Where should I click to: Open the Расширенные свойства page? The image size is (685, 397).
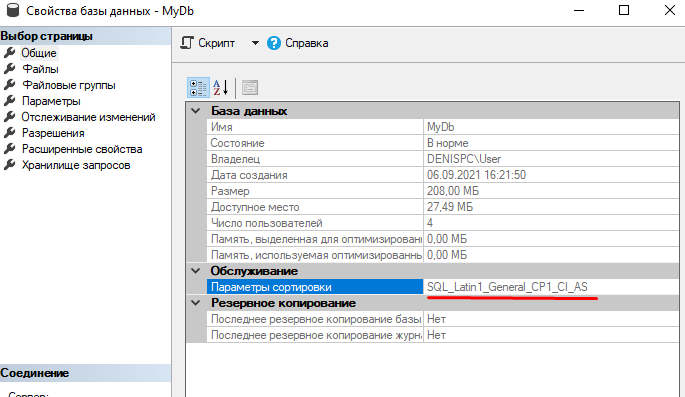coord(82,149)
